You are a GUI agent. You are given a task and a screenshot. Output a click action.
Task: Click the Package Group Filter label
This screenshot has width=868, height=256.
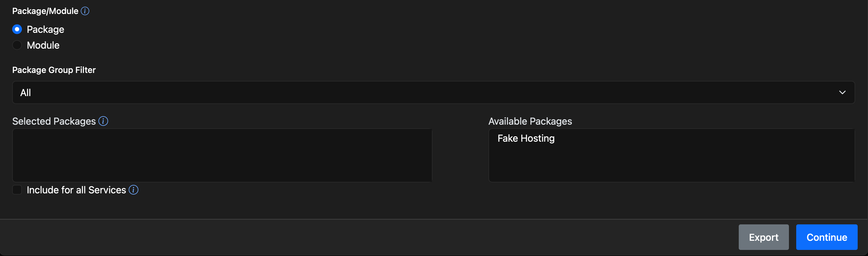pyautogui.click(x=54, y=70)
